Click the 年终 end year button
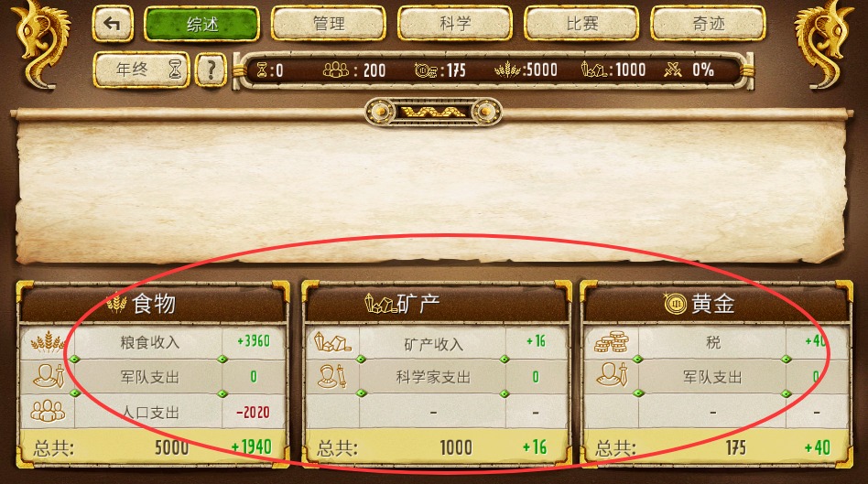868x484 pixels. [142, 70]
